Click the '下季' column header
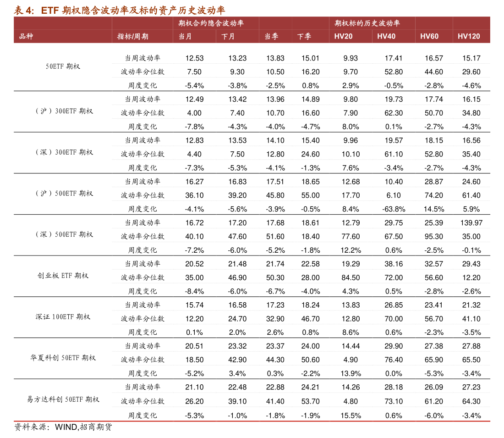Image resolution: width=504 pixels, height=438 pixels. [304, 36]
